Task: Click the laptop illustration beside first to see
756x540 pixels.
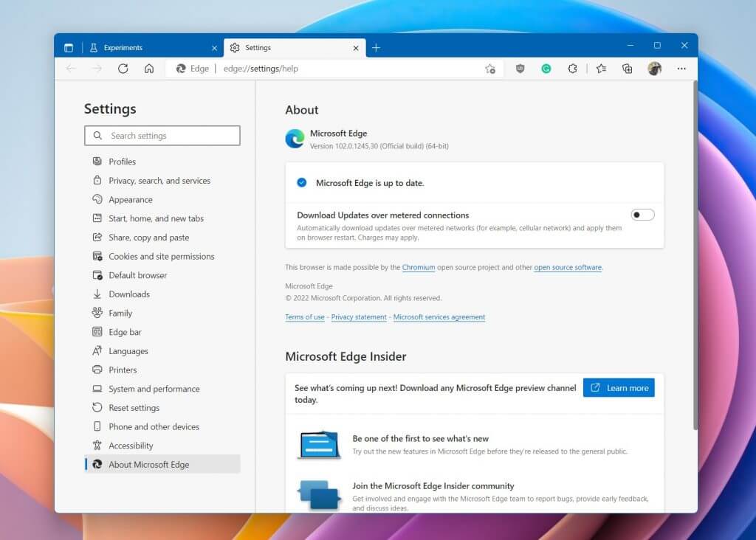Action: [319, 445]
